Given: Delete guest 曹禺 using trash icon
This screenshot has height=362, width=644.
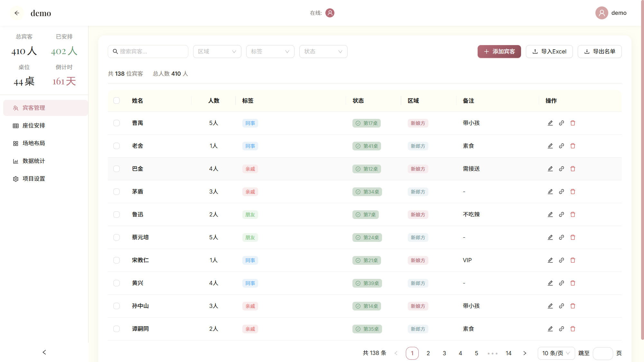Looking at the screenshot, I should pos(573,123).
